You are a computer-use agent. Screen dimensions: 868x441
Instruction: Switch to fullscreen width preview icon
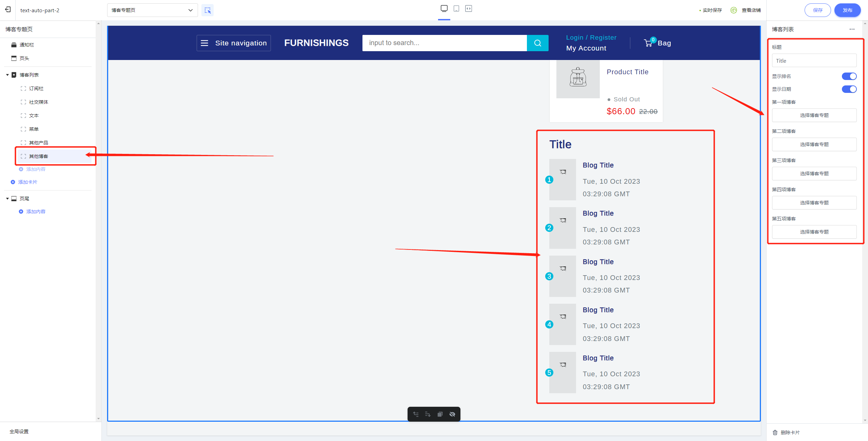[x=469, y=8]
